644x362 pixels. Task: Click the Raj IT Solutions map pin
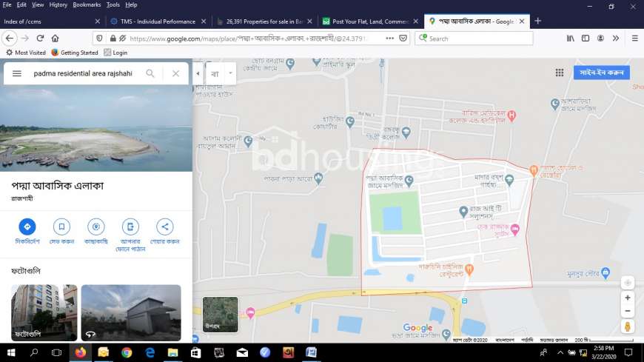click(463, 212)
